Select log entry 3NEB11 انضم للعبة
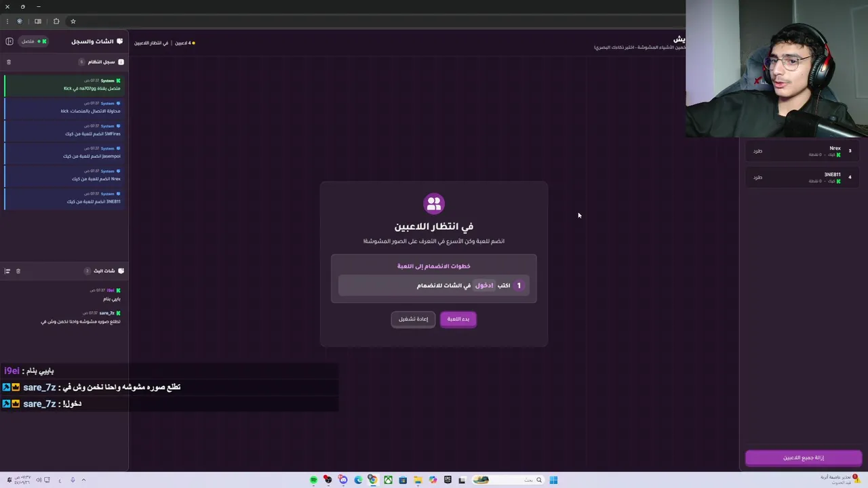 coord(64,198)
